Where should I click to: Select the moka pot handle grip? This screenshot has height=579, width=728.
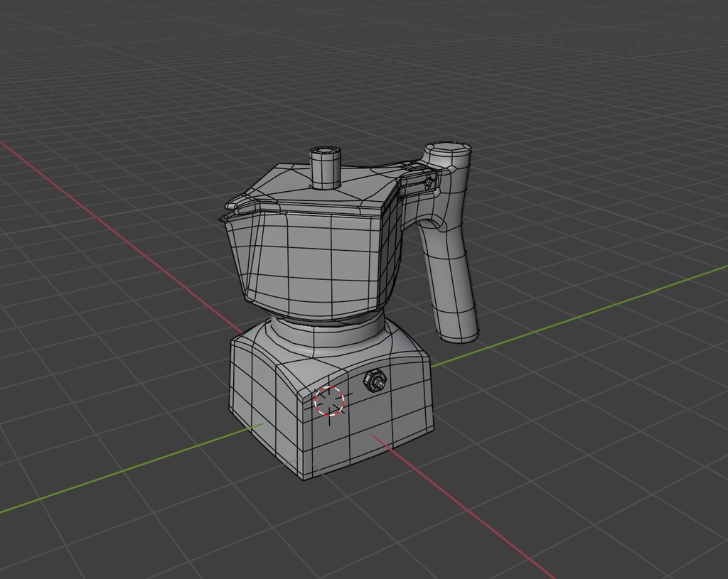450,284
